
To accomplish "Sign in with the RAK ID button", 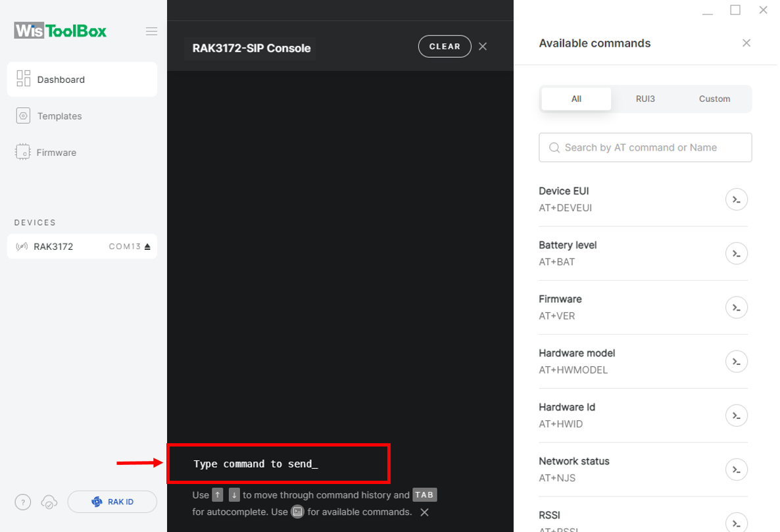I will tap(112, 502).
